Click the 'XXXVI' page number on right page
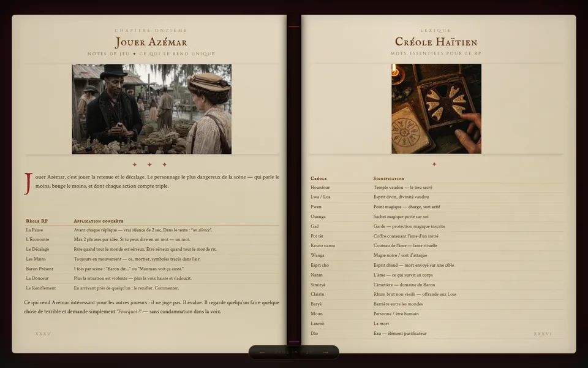The height and width of the screenshot is (368, 588). click(x=543, y=334)
